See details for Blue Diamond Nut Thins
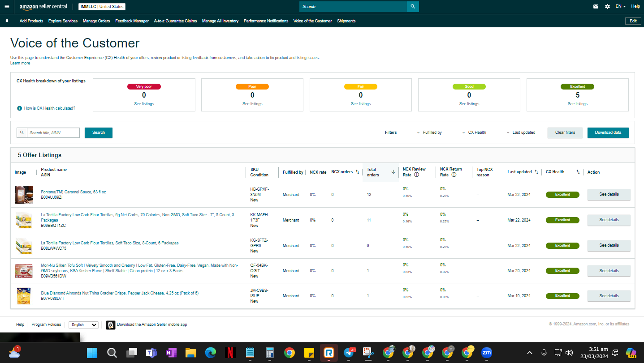 609,296
